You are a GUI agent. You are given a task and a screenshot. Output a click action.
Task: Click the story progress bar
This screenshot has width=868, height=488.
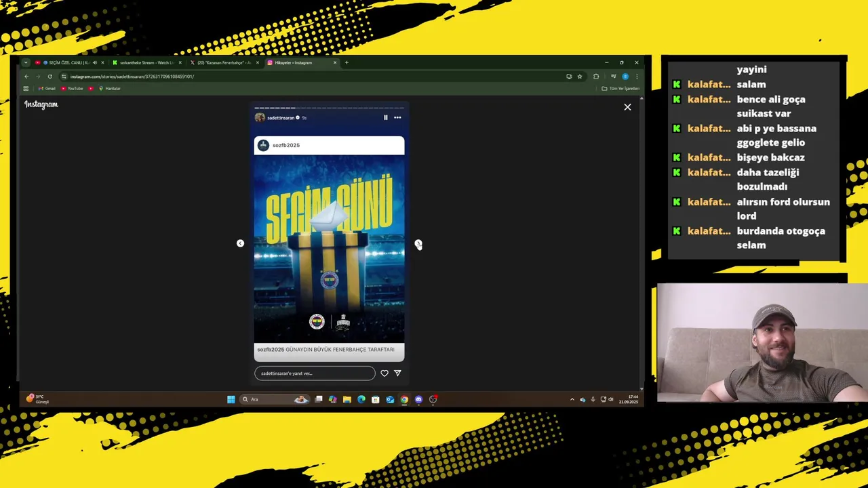(329, 108)
